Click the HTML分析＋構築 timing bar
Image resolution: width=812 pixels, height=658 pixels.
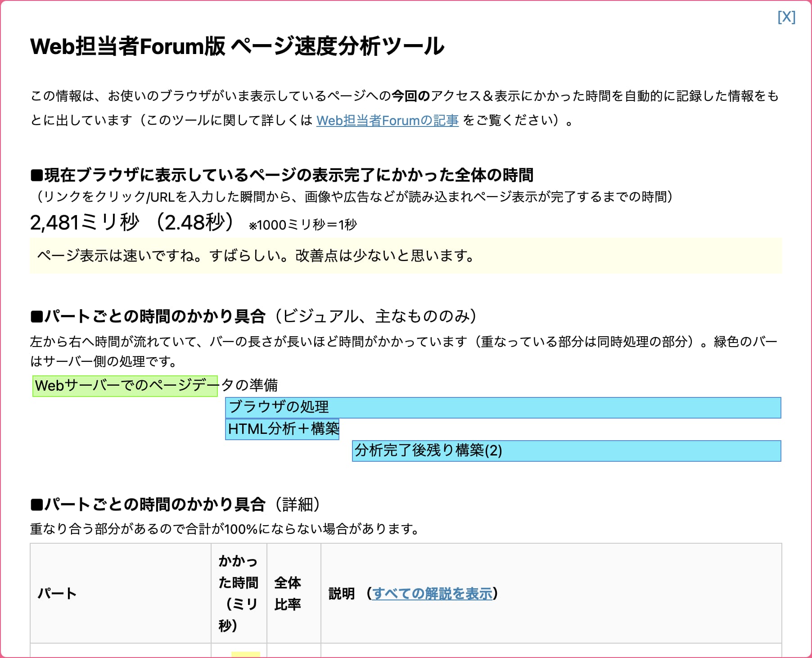[x=282, y=429]
